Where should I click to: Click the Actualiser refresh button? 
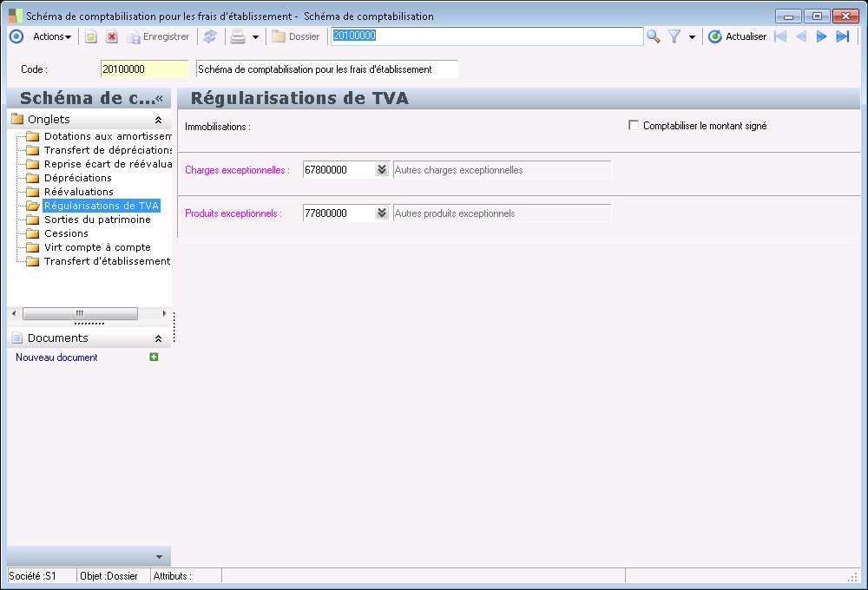737,36
